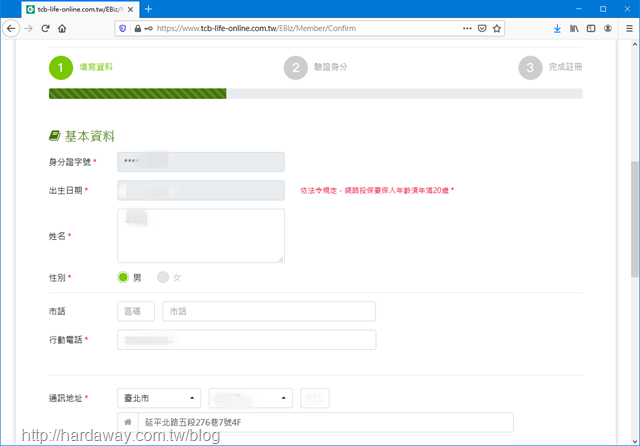Image resolution: width=640 pixels, height=446 pixels.
Task: Click the 區碼 area code field
Action: click(x=136, y=311)
